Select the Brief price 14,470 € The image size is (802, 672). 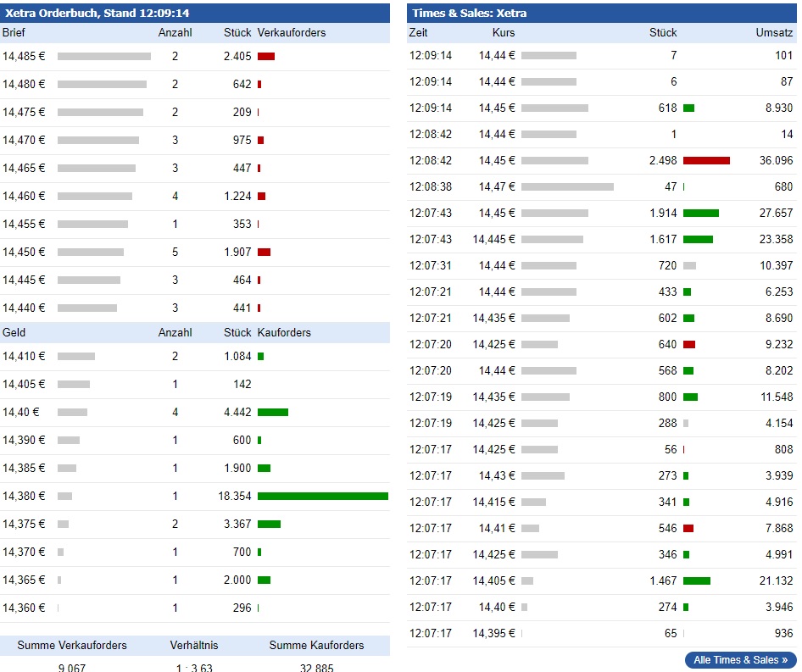click(24, 140)
